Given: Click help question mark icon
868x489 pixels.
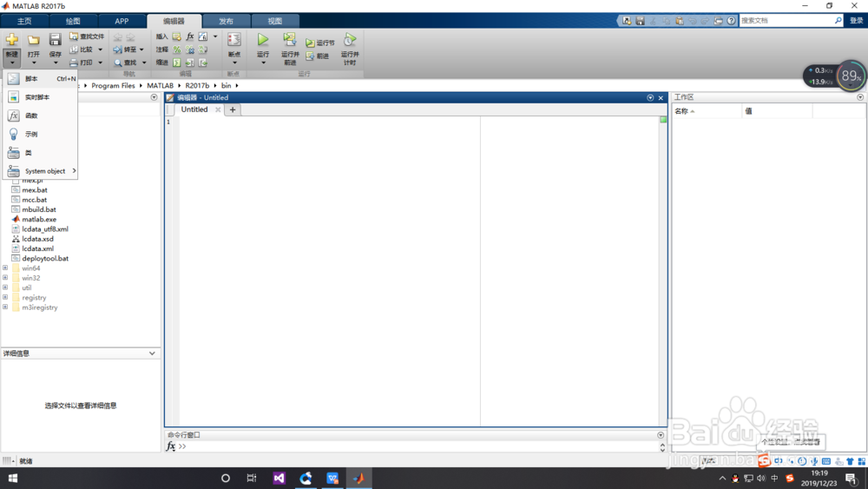Looking at the screenshot, I should [731, 21].
